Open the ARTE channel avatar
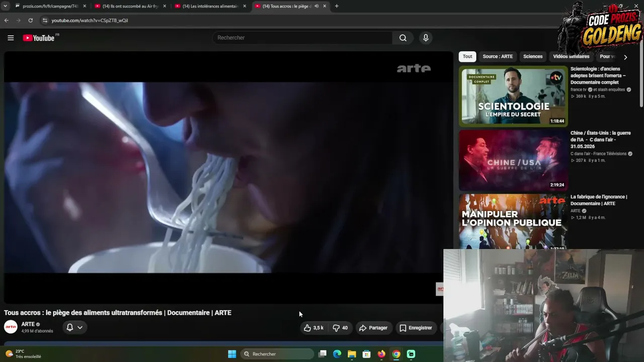The height and width of the screenshot is (362, 644). click(x=11, y=327)
